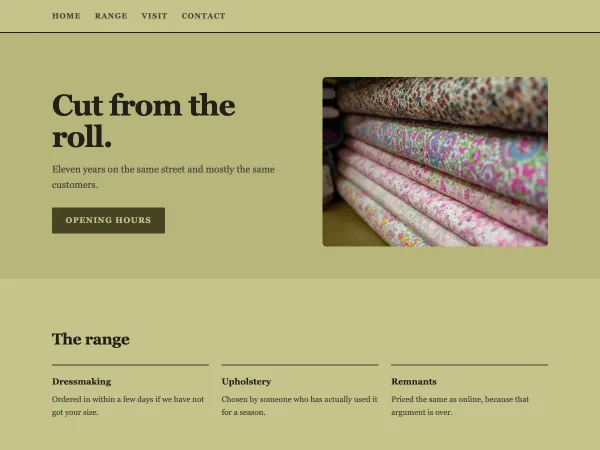Image resolution: width=600 pixels, height=450 pixels.
Task: Click the 'Cut from the roll.' headline
Action: click(x=143, y=121)
